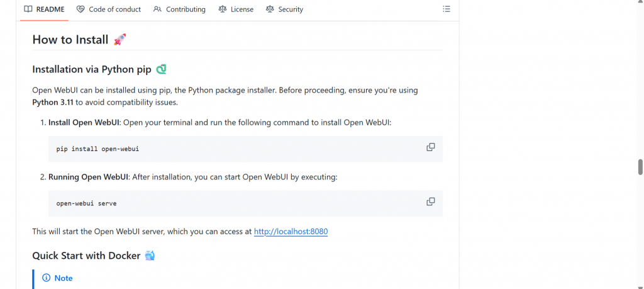This screenshot has height=289, width=644.
Task: Click the green icon after Python pip heading
Action: tap(162, 69)
